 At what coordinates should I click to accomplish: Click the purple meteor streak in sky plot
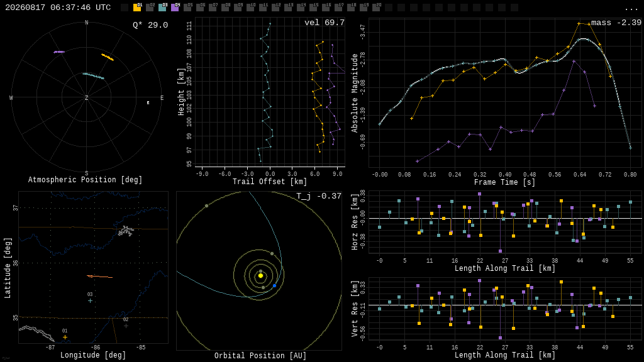point(59,52)
